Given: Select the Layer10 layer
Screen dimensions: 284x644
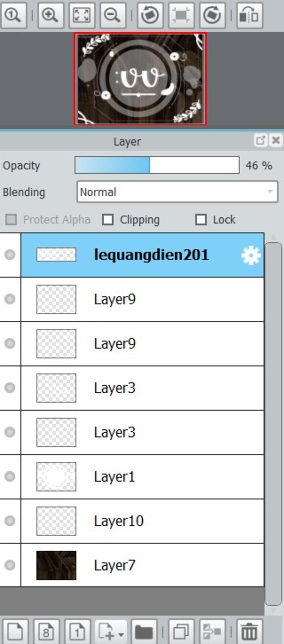Looking at the screenshot, I should click(142, 521).
